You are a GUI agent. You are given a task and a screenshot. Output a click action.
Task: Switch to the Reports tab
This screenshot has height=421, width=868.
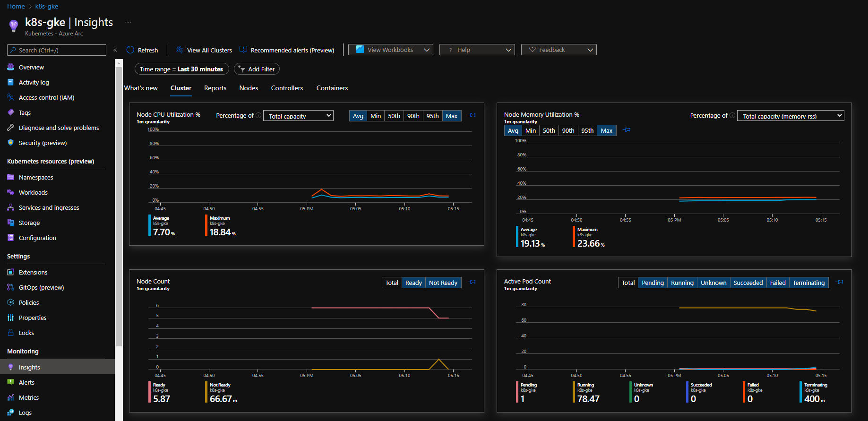tap(215, 88)
